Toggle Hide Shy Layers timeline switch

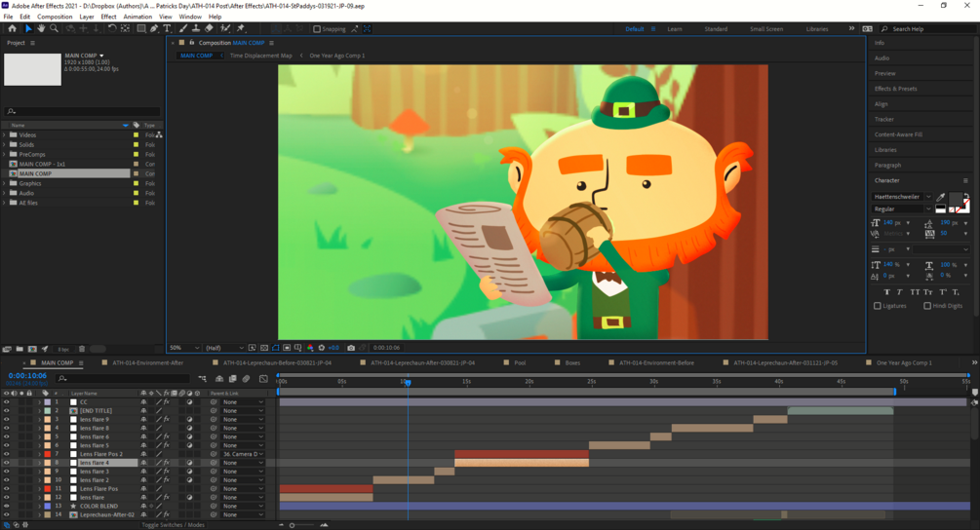(x=219, y=378)
